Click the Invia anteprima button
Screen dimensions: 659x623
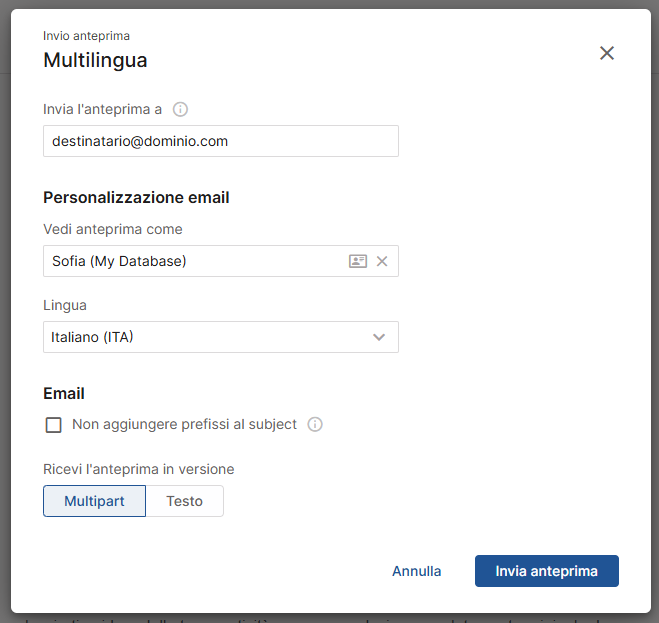(x=546, y=571)
